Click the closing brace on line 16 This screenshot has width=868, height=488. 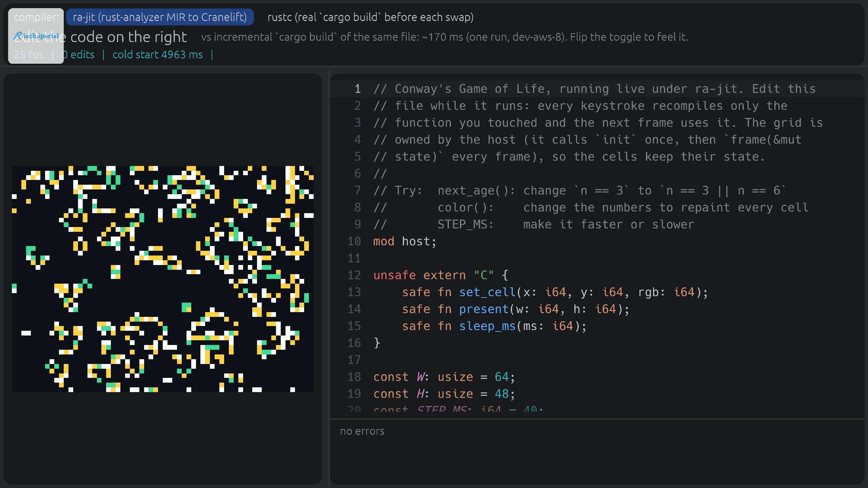(x=377, y=343)
